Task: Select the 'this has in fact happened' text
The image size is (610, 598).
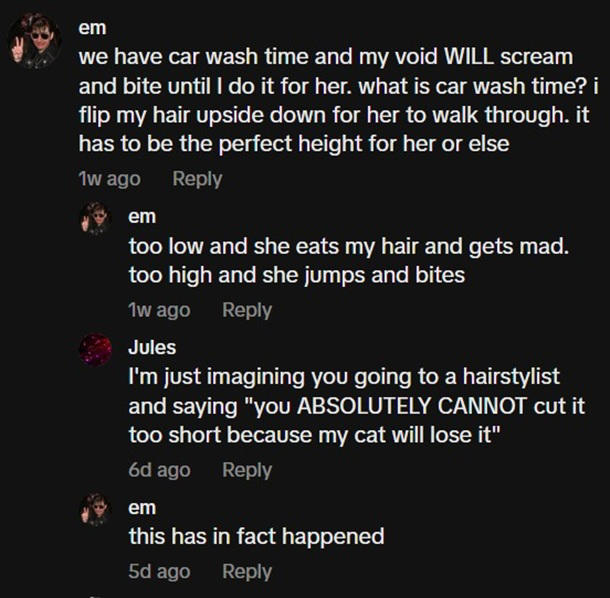Action: tap(257, 537)
